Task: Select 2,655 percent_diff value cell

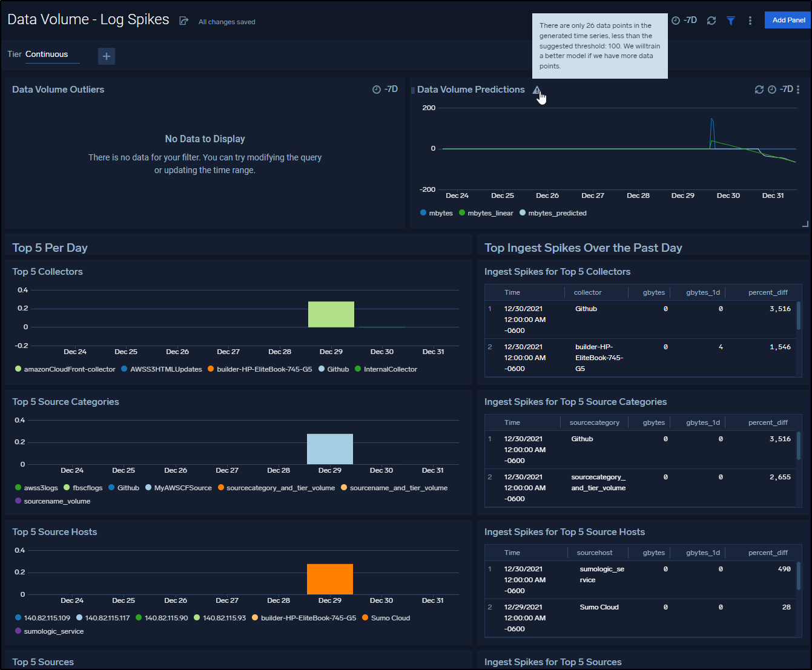Action: tap(780, 477)
